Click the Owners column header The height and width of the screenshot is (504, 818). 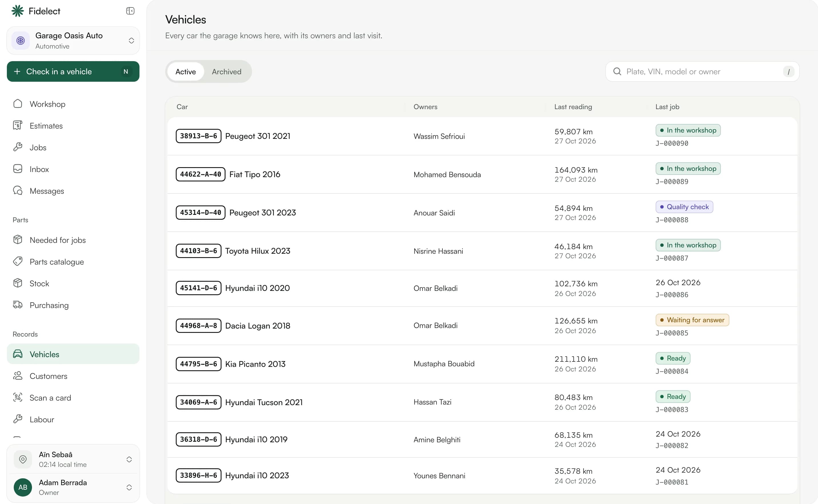coord(425,107)
